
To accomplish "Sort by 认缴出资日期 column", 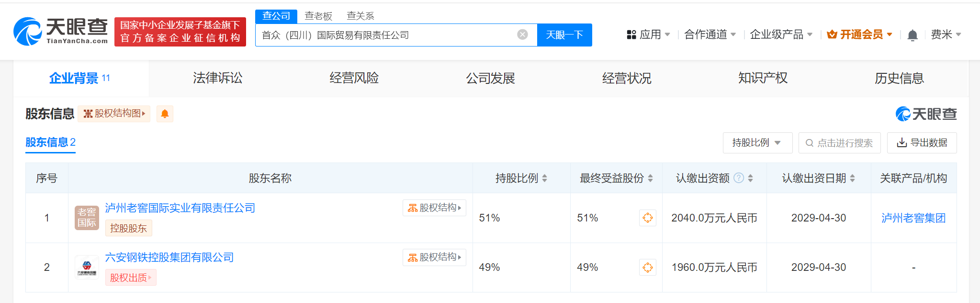I will 852,178.
